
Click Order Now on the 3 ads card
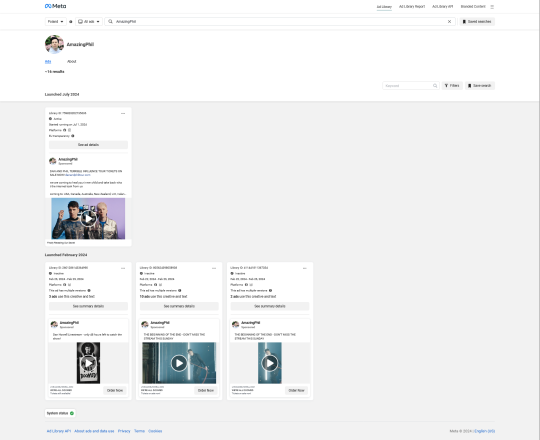tap(115, 390)
